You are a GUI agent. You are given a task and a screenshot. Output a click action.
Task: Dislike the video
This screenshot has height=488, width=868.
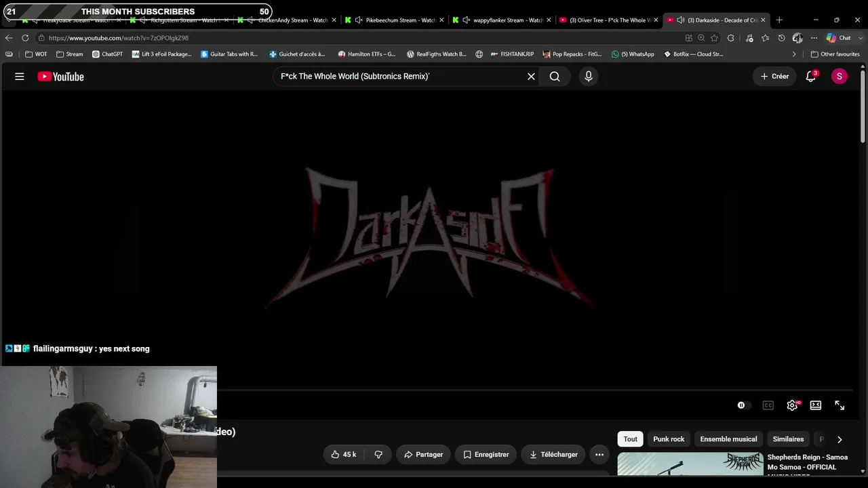(x=378, y=455)
